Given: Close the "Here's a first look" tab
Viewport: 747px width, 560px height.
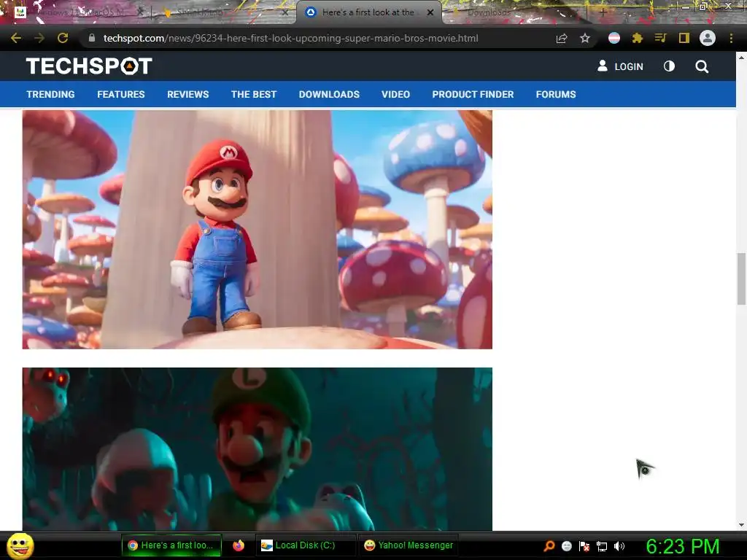Looking at the screenshot, I should pyautogui.click(x=430, y=12).
